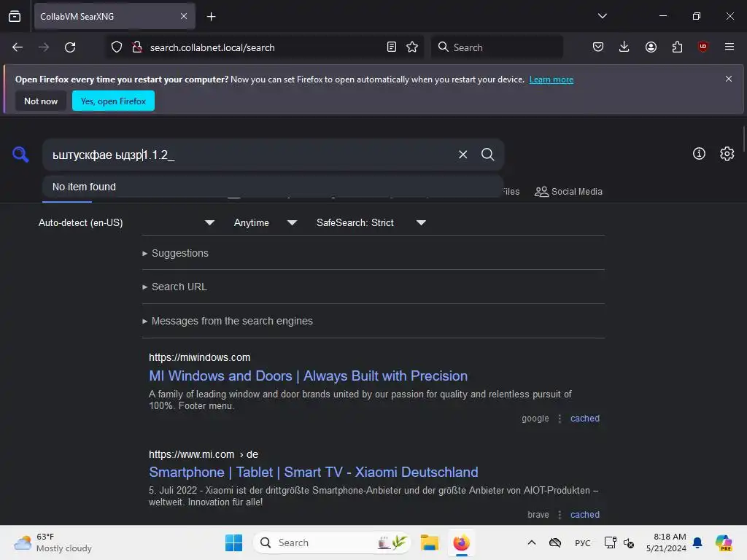Viewport: 747px width, 560px height.
Task: Open cached link for Xiaomi result
Action: click(584, 515)
